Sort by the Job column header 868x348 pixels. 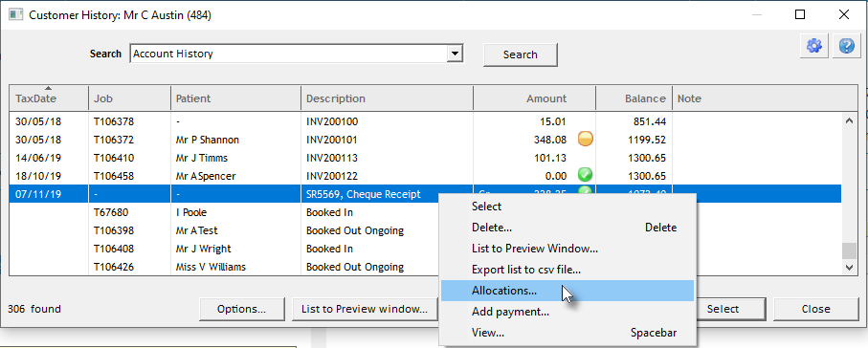point(129,98)
